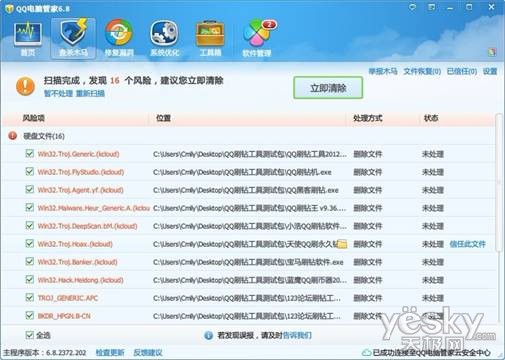Open the 修复漏洞 vulnerability repair icon
505x360 pixels.
(119, 38)
